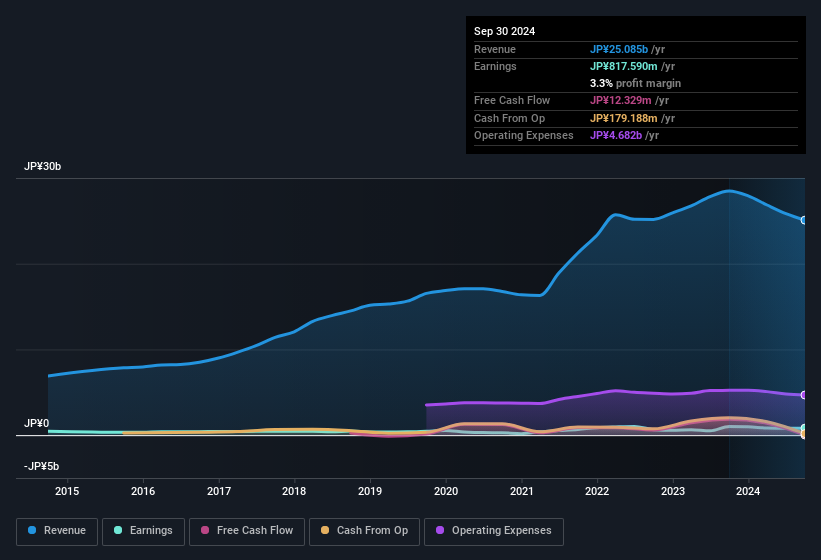Toggle the Free Cash Flow legend button
The image size is (821, 560).
click(247, 531)
